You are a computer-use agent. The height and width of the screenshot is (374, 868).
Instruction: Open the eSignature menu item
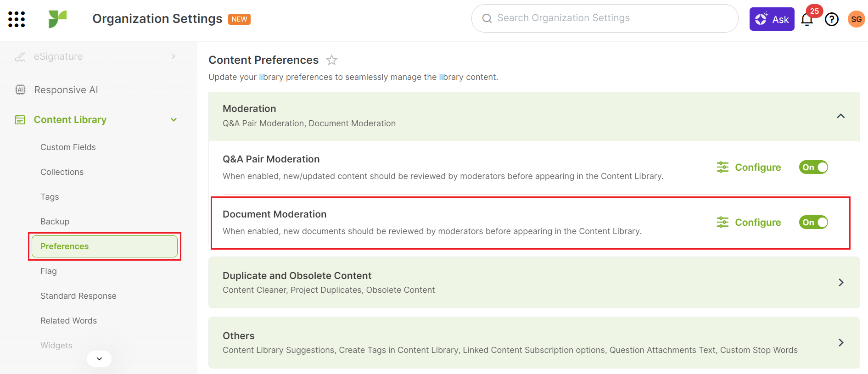pyautogui.click(x=58, y=56)
